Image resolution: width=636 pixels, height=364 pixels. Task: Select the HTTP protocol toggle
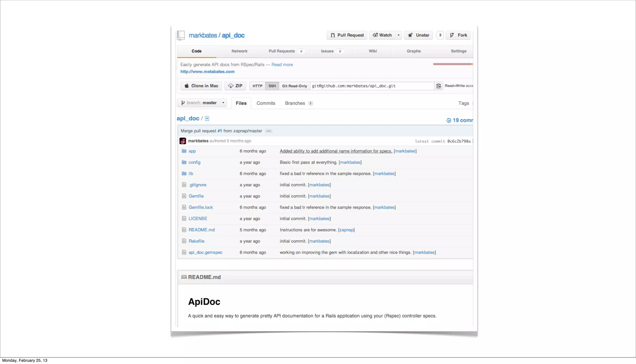pyautogui.click(x=257, y=86)
